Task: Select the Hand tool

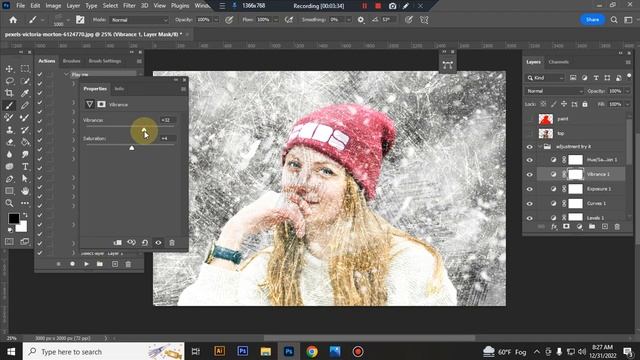Action: 25,191
